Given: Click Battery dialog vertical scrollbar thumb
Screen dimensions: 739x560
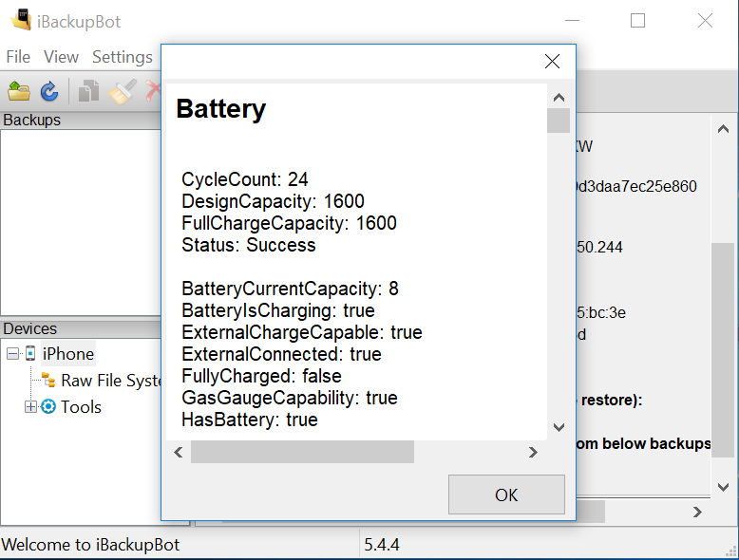Looking at the screenshot, I should [x=559, y=121].
